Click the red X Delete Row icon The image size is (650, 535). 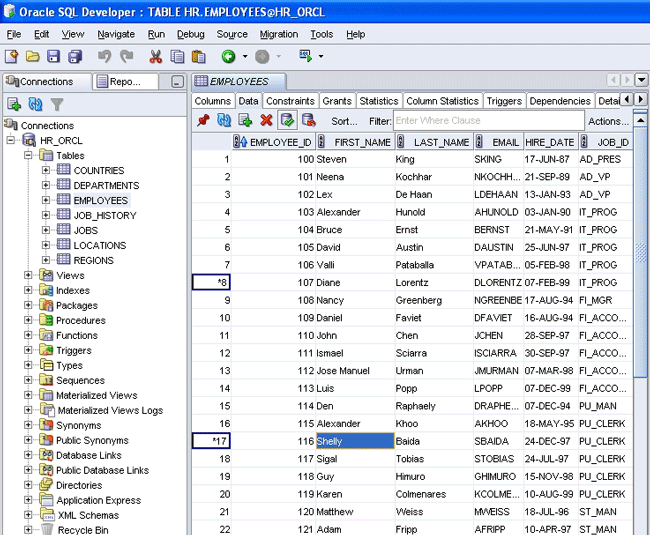[x=266, y=120]
